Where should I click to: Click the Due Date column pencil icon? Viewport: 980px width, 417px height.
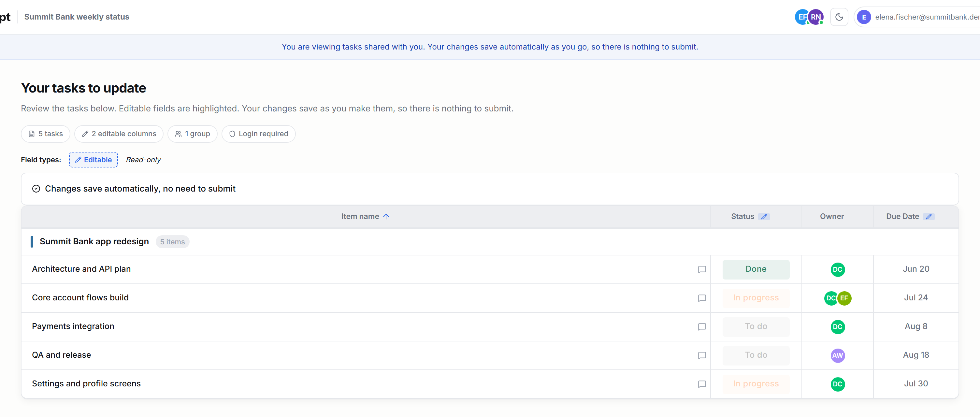click(x=929, y=217)
